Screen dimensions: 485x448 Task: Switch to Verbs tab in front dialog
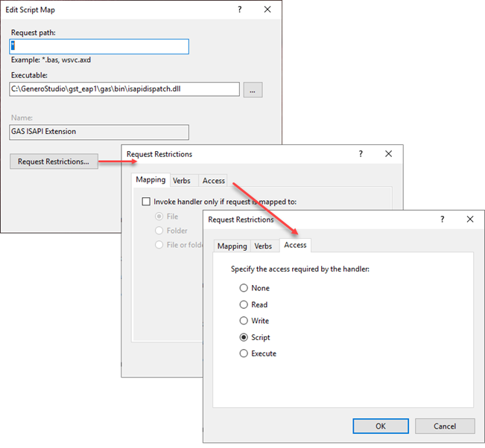[x=263, y=246]
